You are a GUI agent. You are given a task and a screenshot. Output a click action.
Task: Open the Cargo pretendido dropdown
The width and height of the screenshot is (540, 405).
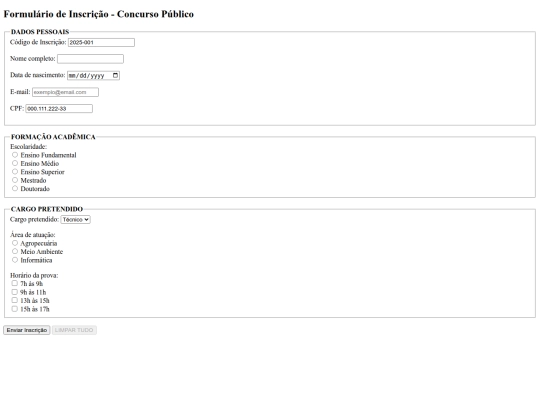(75, 219)
